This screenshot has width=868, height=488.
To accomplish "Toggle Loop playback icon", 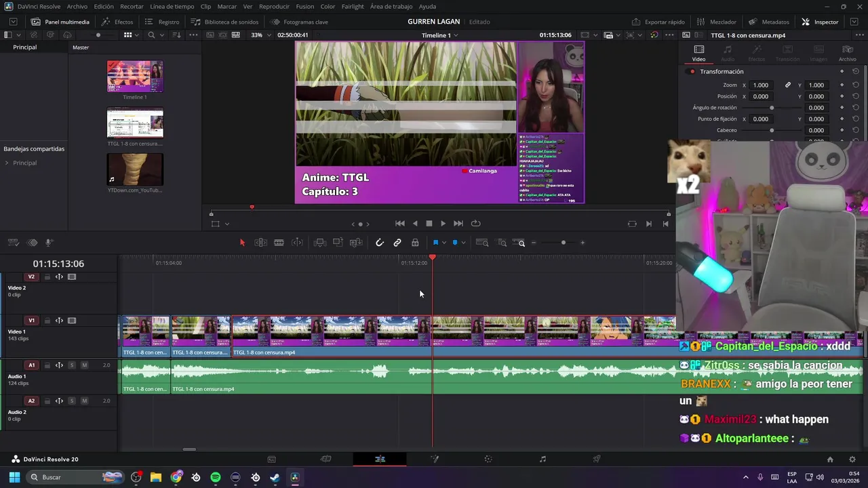I will pyautogui.click(x=475, y=224).
